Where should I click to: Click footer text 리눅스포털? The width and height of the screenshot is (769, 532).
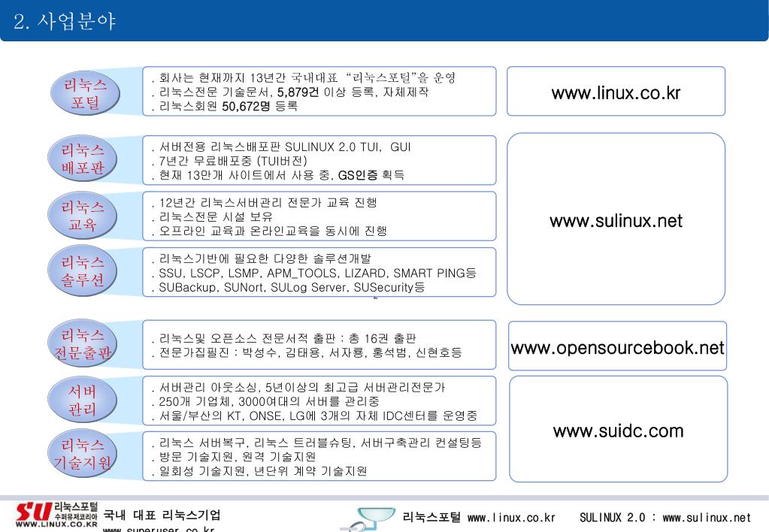point(431,517)
